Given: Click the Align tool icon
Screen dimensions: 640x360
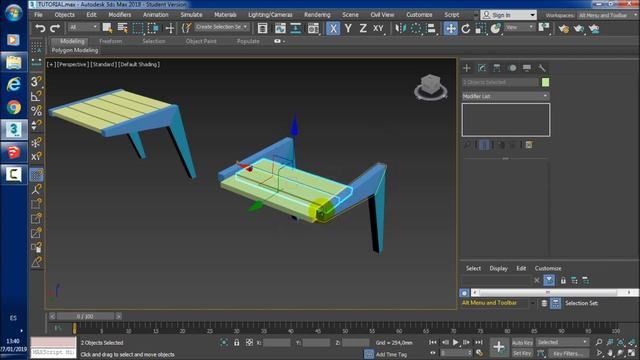Looking at the screenshot, I should [431, 28].
